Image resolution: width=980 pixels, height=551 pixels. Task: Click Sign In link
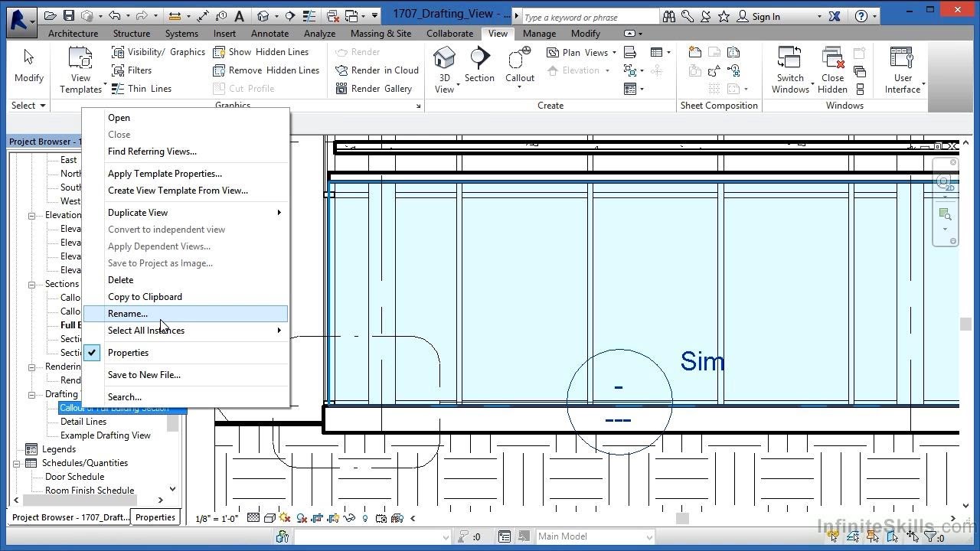click(766, 17)
